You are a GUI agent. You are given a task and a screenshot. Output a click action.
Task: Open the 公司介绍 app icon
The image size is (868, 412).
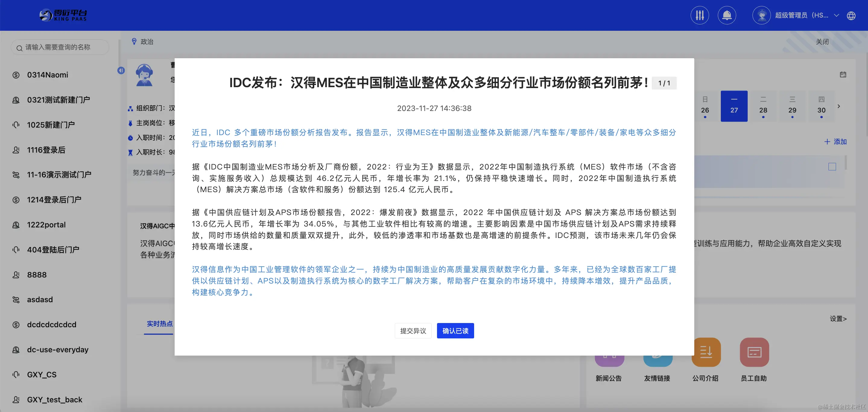click(x=706, y=352)
